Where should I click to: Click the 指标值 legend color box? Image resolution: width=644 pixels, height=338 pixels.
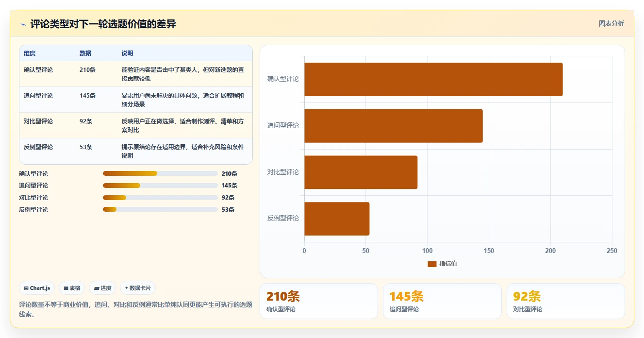[x=432, y=264]
